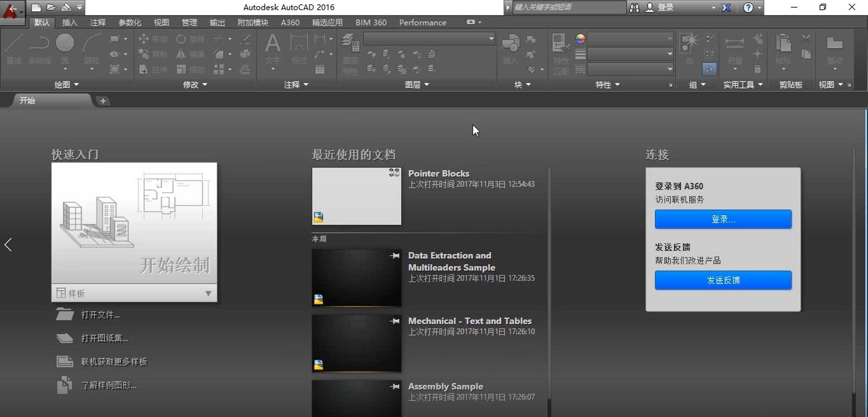The image size is (868, 417).
Task: Pin the Data Extraction and Multileaders Sample document
Action: click(x=394, y=256)
